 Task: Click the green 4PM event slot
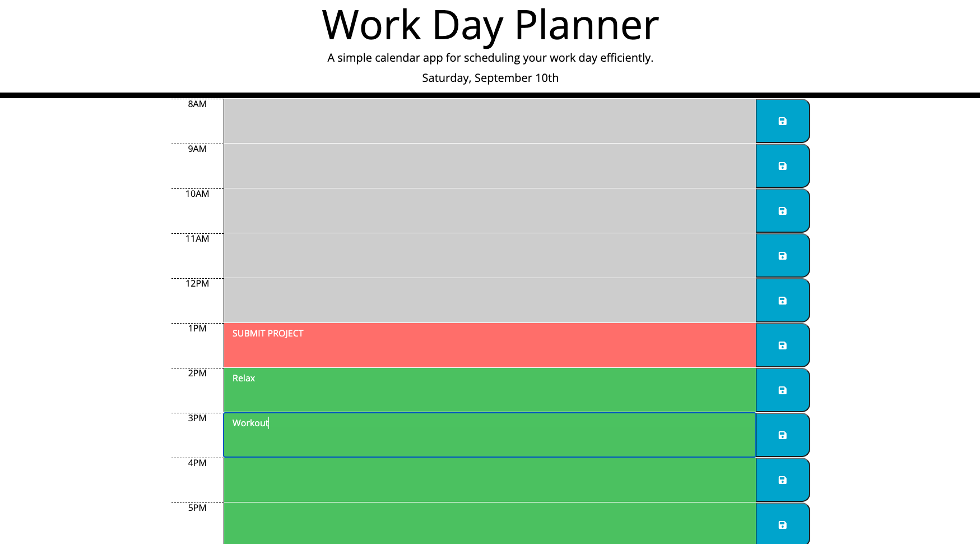[487, 480]
